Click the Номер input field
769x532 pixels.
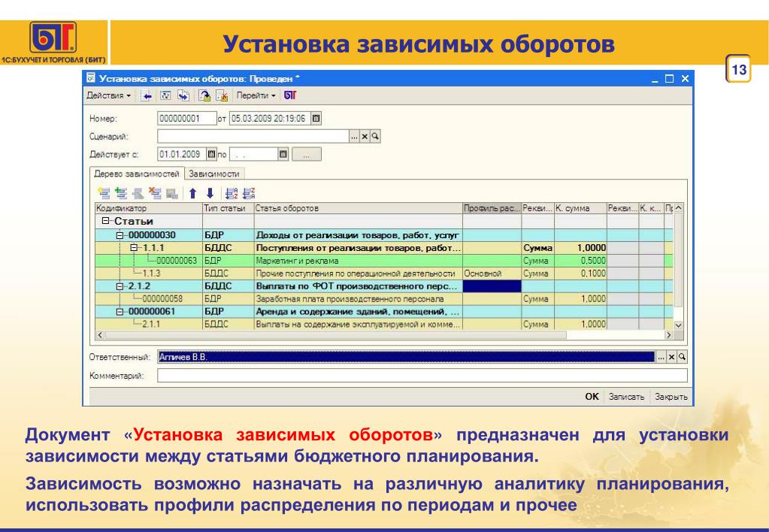(x=187, y=118)
